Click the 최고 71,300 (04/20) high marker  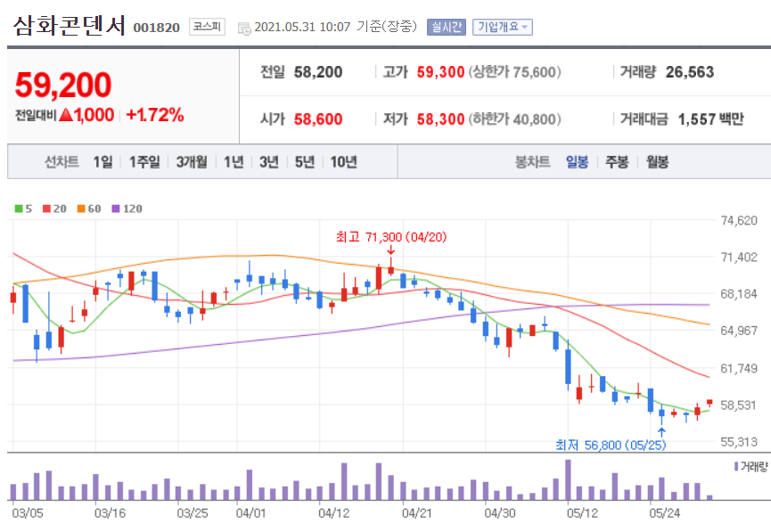(x=391, y=237)
